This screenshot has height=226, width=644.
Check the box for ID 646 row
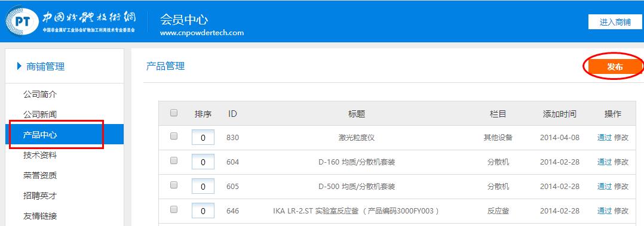pyautogui.click(x=174, y=209)
